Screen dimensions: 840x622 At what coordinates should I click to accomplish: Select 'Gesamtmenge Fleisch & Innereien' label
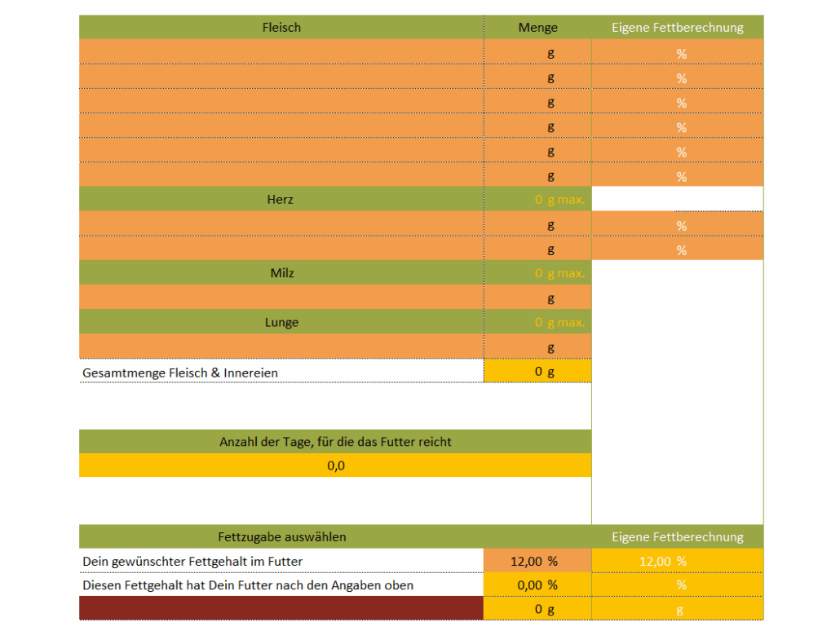(180, 373)
